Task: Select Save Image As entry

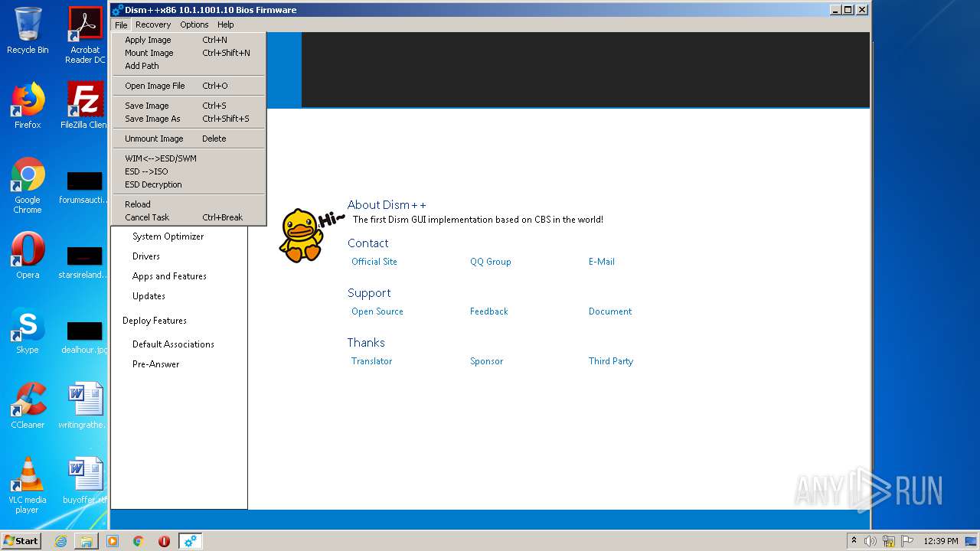Action: point(189,119)
